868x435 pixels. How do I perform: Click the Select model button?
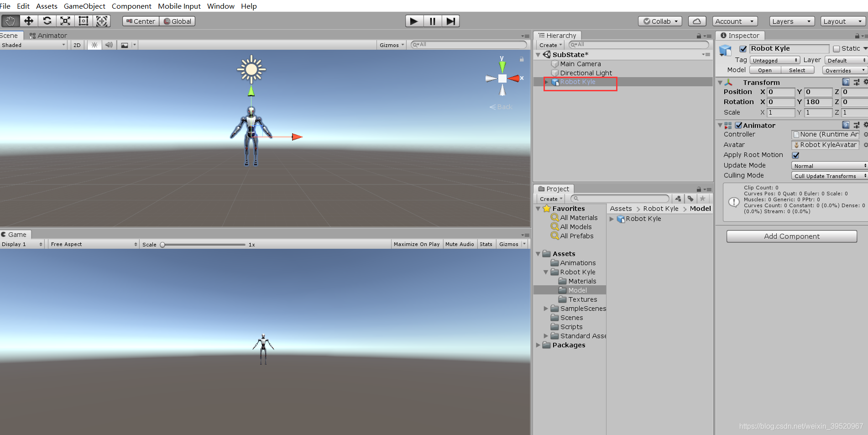point(797,70)
